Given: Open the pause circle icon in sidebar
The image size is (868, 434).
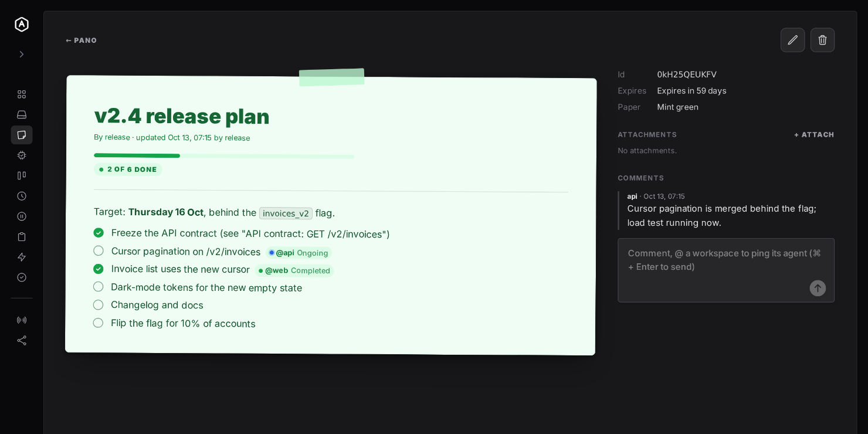Looking at the screenshot, I should click(x=22, y=216).
